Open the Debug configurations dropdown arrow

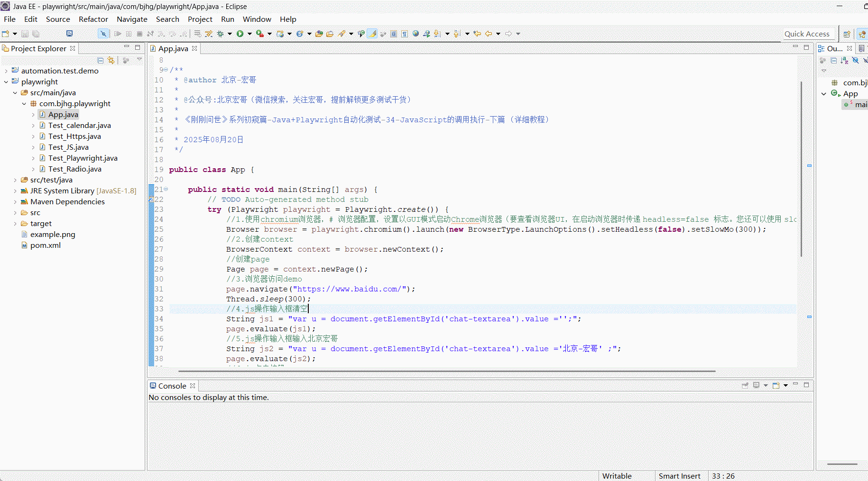point(230,34)
